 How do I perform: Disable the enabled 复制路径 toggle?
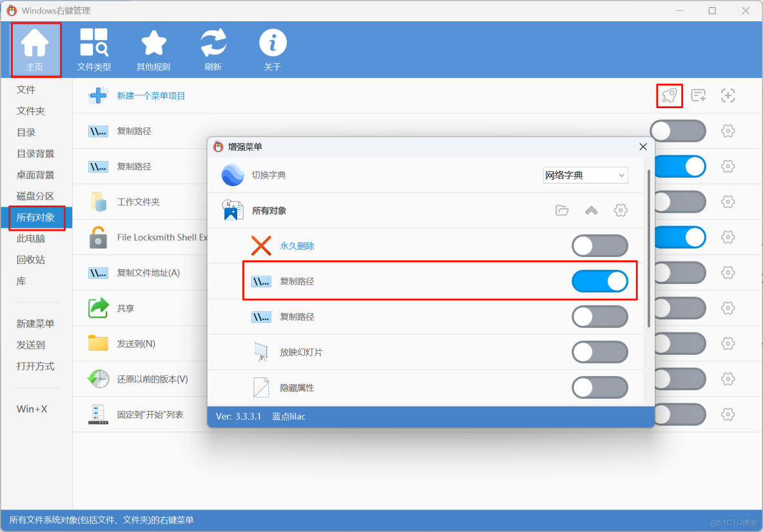pyautogui.click(x=600, y=281)
